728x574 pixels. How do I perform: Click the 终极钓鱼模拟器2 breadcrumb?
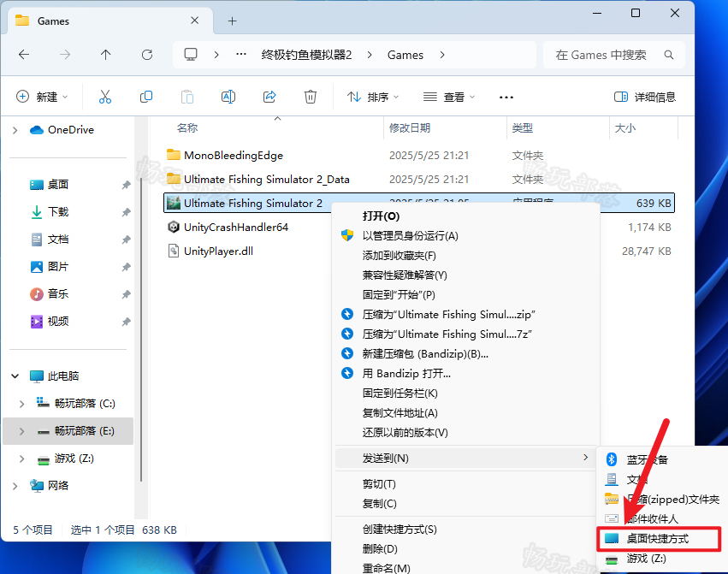pyautogui.click(x=306, y=55)
